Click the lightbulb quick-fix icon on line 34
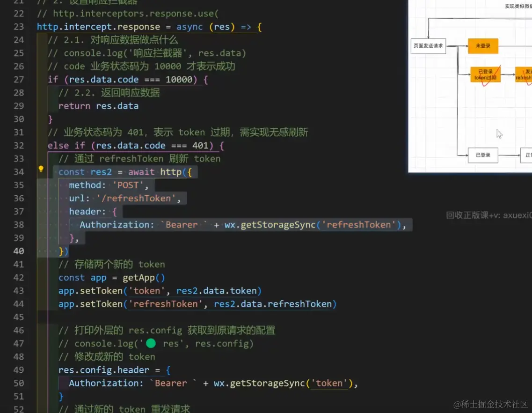Image resolution: width=532 pixels, height=413 pixels. (41, 169)
